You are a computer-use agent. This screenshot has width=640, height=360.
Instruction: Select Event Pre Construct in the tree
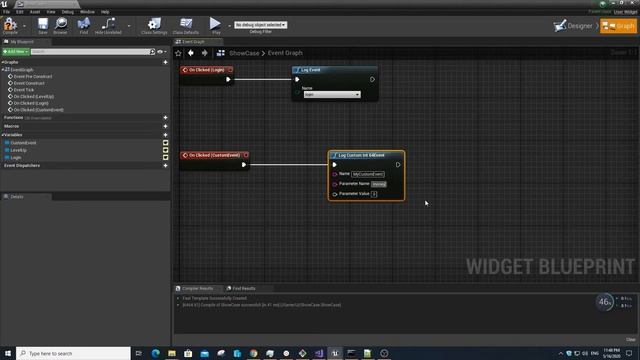click(x=33, y=76)
